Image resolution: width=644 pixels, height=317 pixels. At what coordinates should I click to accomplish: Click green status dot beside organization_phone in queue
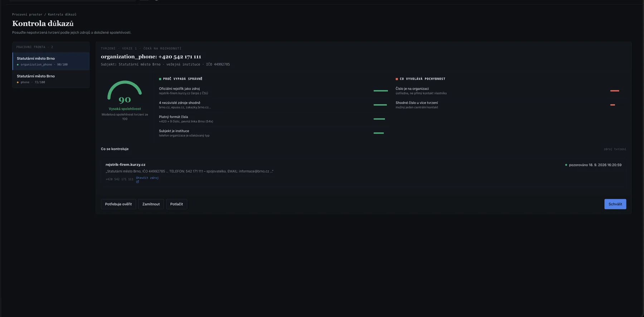[18, 65]
